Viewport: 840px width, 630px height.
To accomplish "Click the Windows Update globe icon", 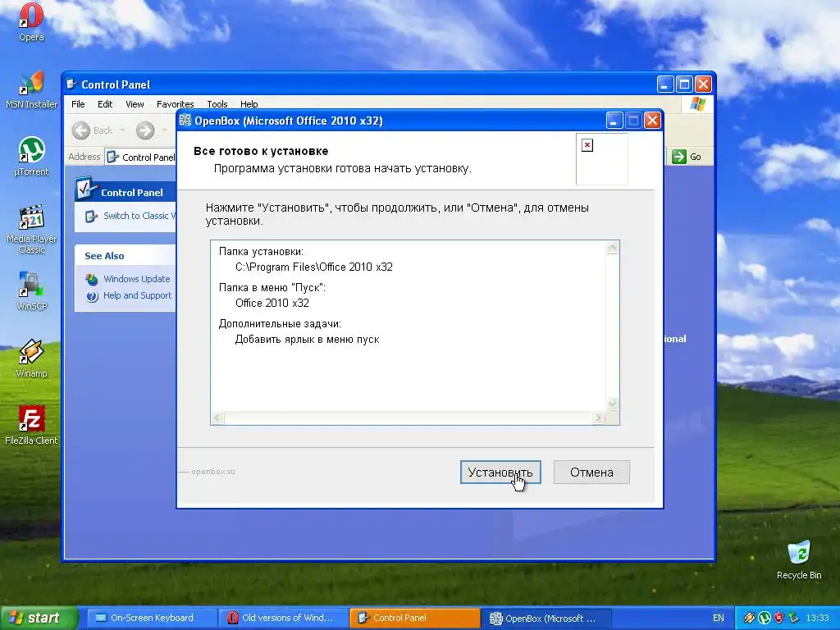I will pos(92,279).
